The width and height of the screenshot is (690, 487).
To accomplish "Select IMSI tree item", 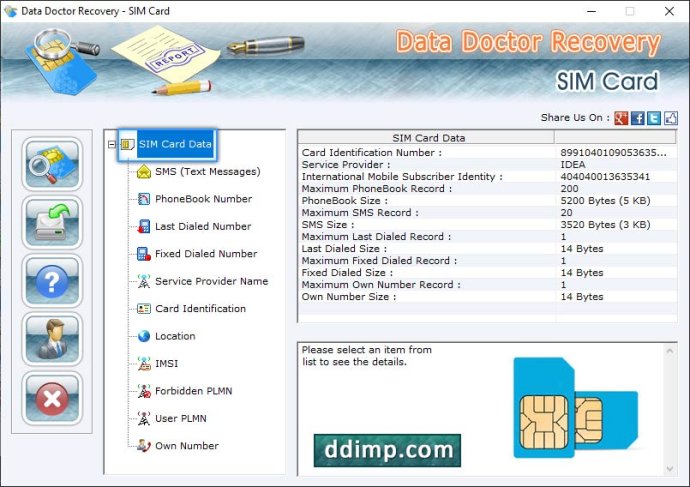I will [166, 363].
